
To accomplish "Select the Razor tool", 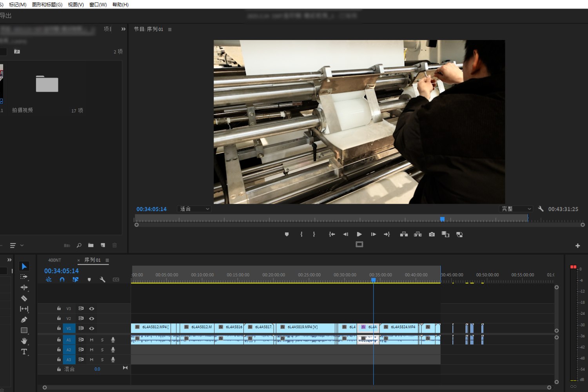I will pos(24,298).
